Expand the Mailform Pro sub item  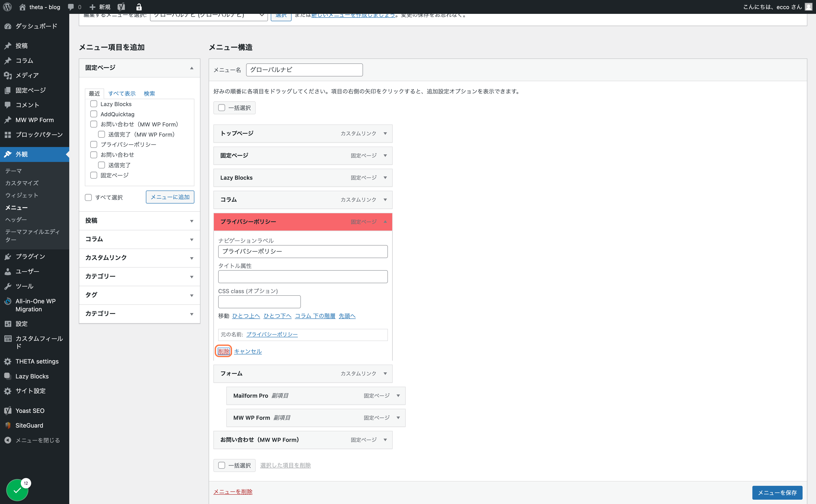point(398,396)
